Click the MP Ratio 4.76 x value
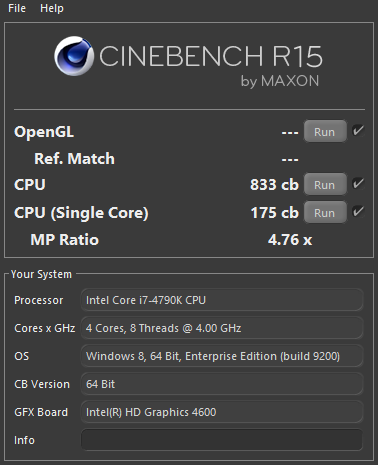378x465 pixels. [x=290, y=240]
